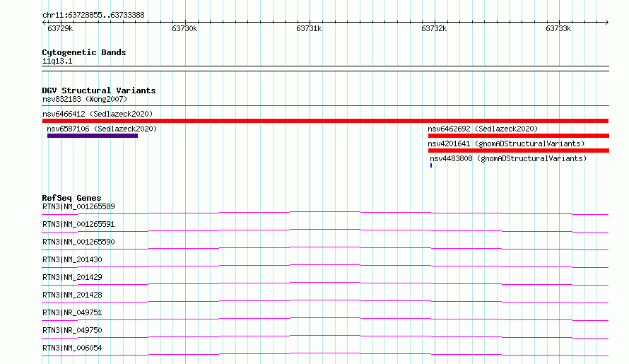Click the 63729k ruler position
The height and width of the screenshot is (364, 629).
60,28
